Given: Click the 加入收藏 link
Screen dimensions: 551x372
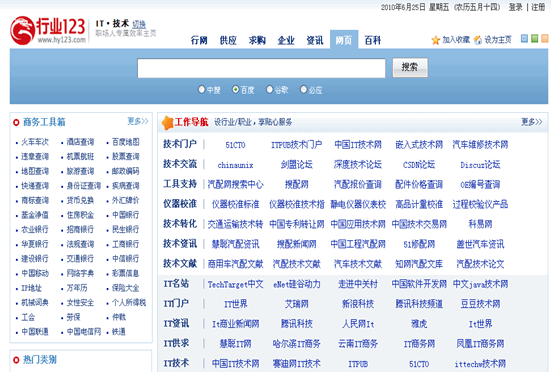Looking at the screenshot, I should coord(456,40).
